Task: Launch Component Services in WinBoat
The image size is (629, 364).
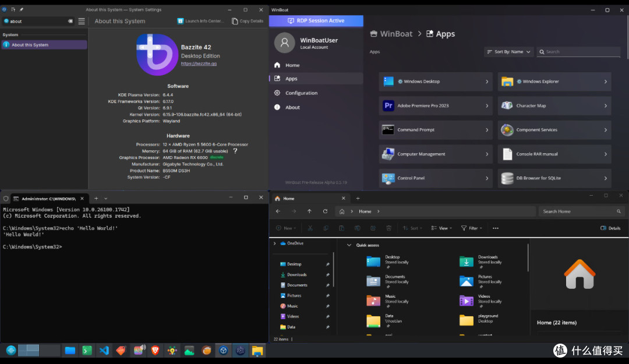Action: [554, 130]
